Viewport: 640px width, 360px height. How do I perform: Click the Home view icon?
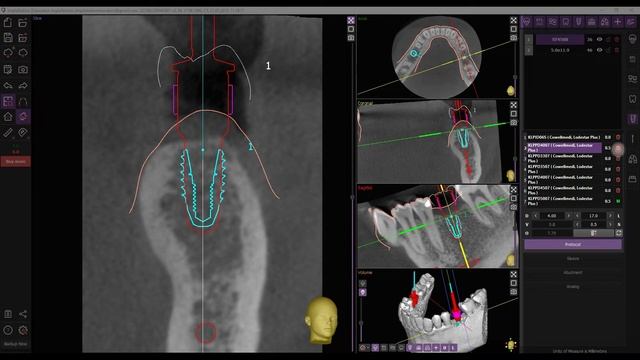click(8, 116)
